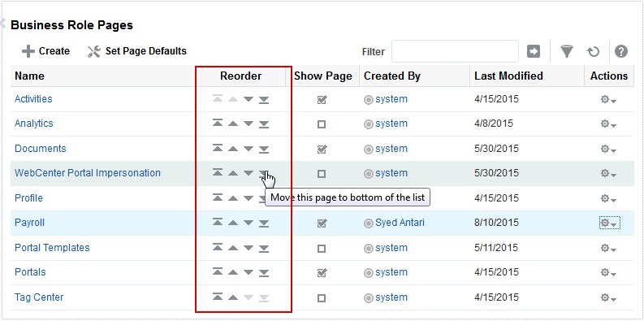Uncheck Show Page for Activities

coord(322,99)
